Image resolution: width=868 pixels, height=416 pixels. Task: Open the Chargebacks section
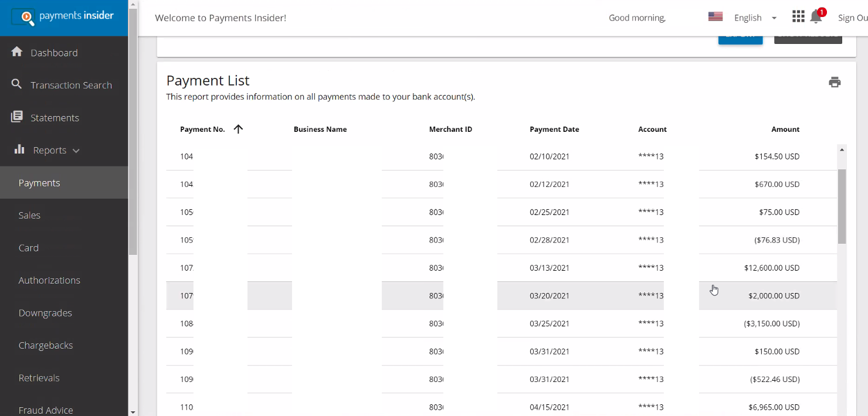46,345
